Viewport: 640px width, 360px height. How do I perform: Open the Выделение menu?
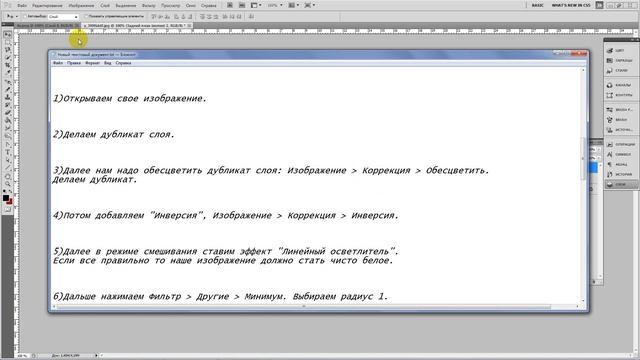point(126,6)
